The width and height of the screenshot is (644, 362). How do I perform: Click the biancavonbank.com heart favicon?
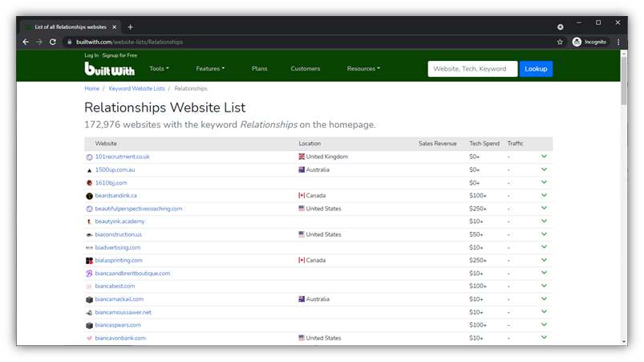[89, 339]
